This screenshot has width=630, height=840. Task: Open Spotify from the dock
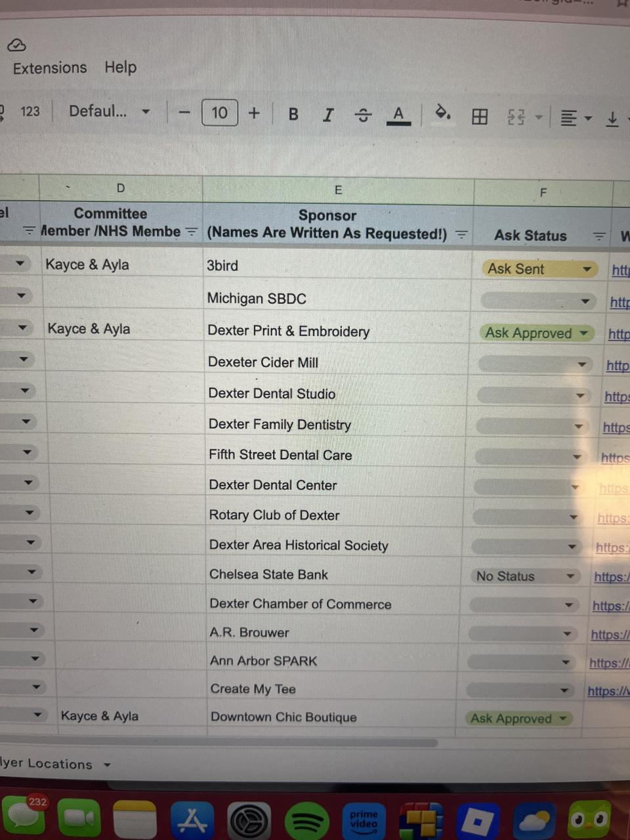point(307,822)
